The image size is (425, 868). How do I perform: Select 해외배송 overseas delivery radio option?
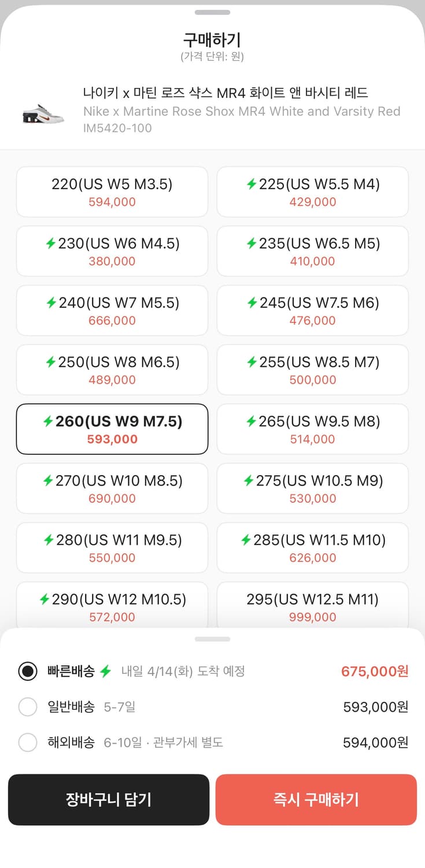click(28, 742)
